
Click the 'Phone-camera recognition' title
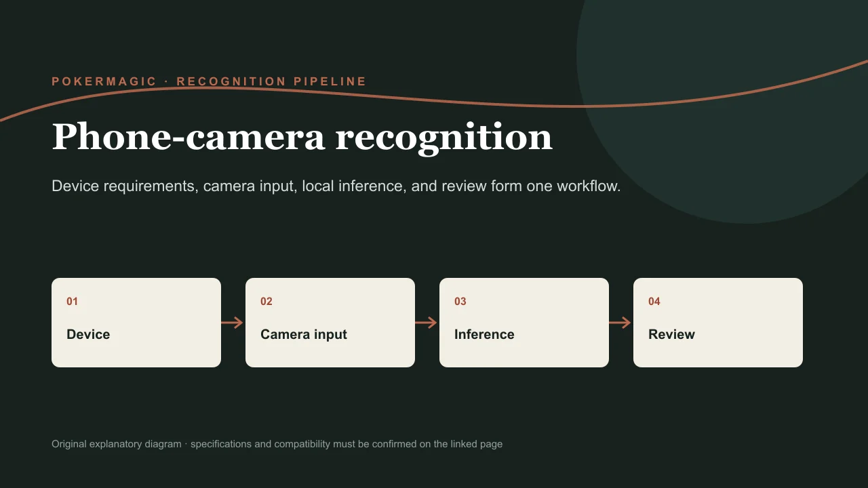click(x=302, y=138)
